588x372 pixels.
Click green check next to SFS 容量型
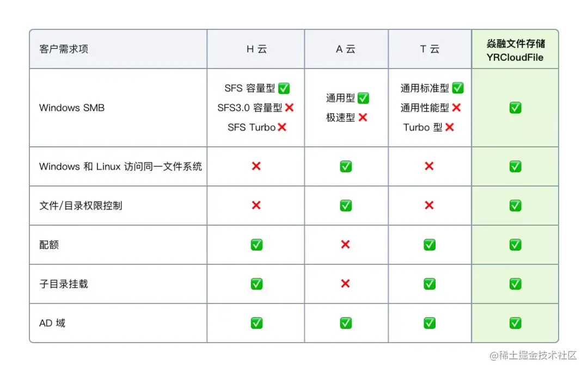click(284, 88)
